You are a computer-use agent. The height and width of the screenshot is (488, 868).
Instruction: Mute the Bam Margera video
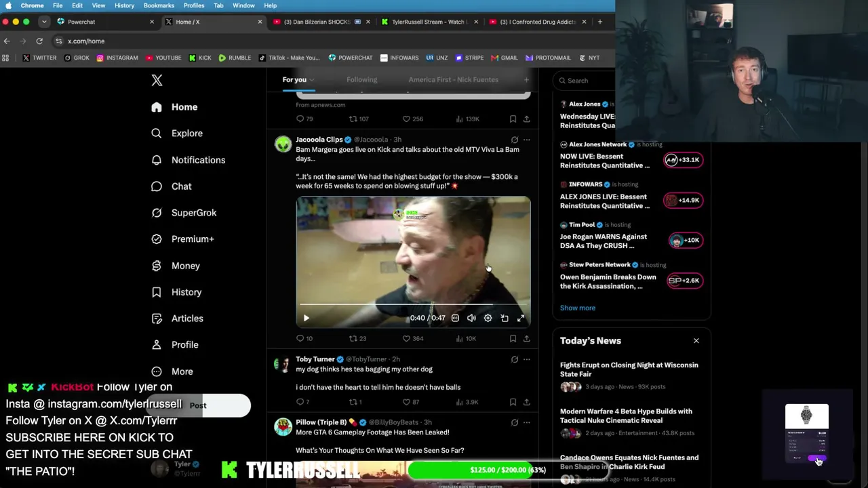(471, 318)
